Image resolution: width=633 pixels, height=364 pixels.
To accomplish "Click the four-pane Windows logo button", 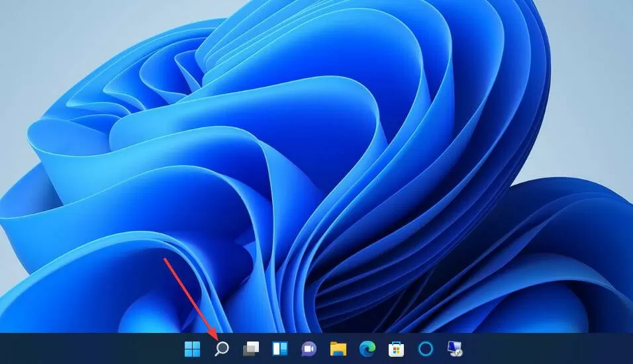I will (192, 349).
